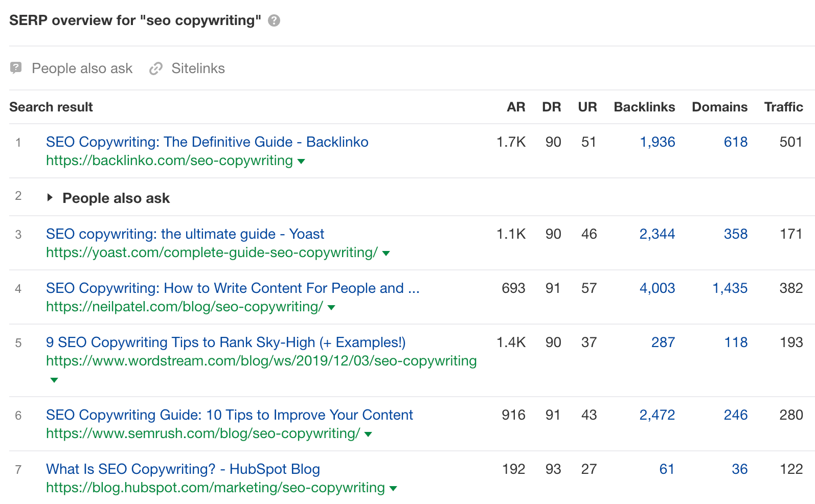Click the Sitelinks chain link icon
This screenshot has width=815, height=504.
pos(156,68)
